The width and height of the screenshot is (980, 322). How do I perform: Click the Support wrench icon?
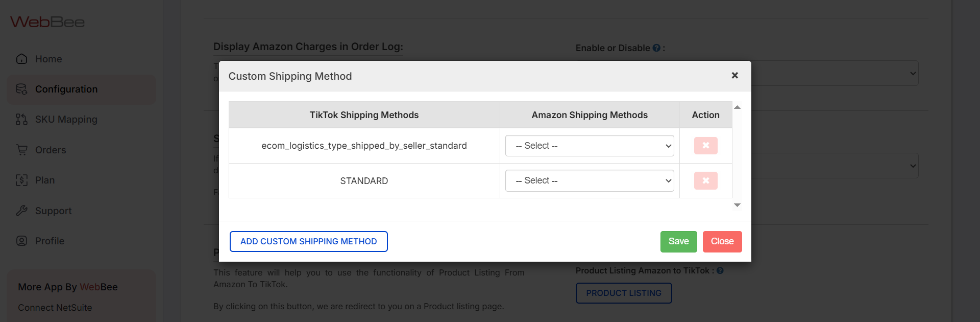pyautogui.click(x=21, y=211)
